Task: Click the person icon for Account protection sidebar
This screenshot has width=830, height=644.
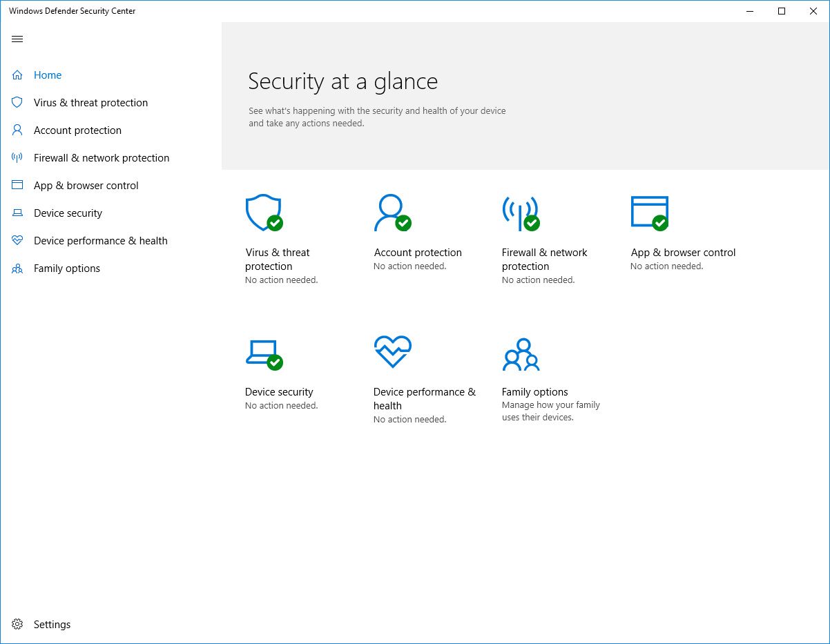Action: [x=17, y=130]
